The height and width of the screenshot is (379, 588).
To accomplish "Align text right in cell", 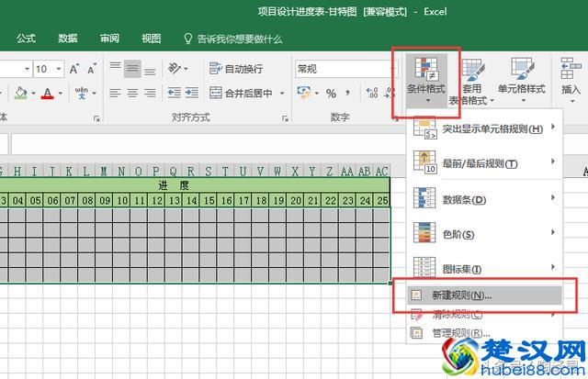I will point(150,93).
